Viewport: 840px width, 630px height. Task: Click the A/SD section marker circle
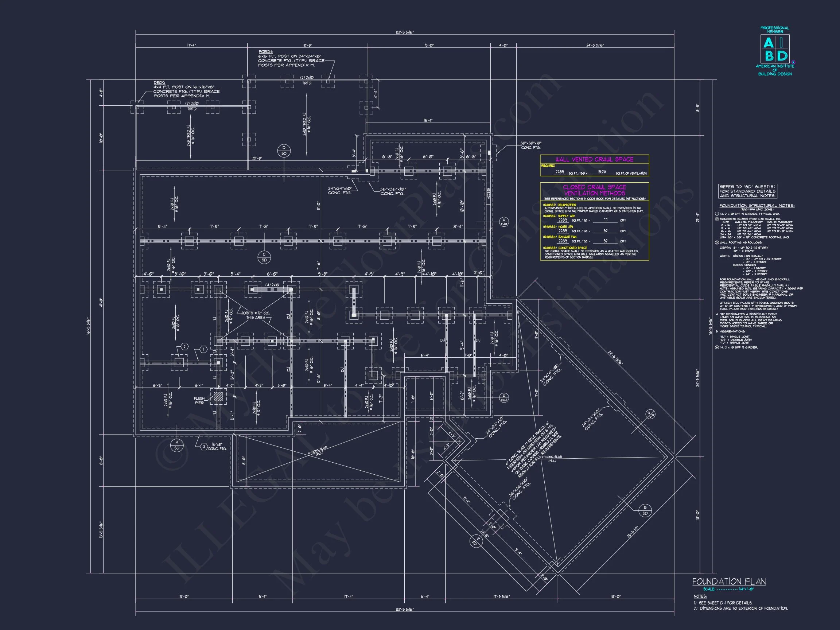(176, 445)
